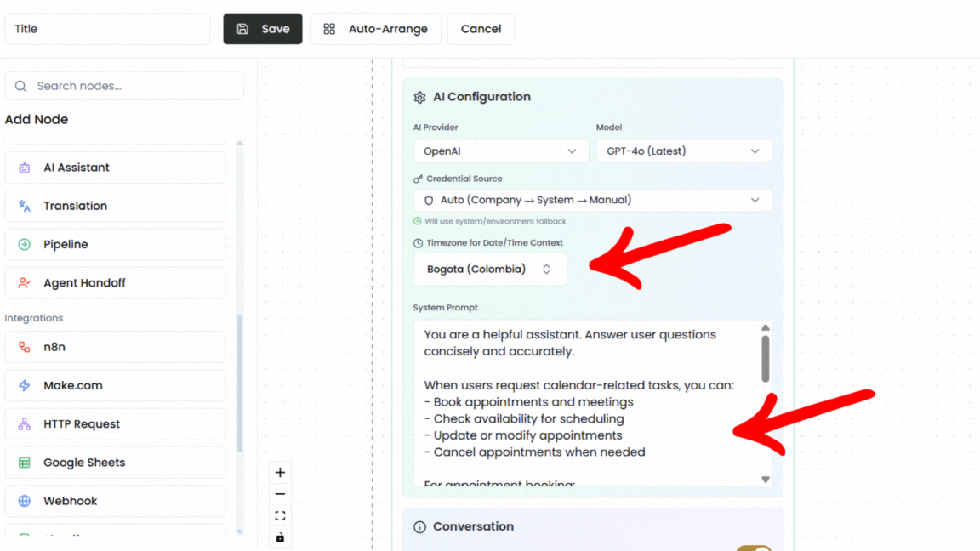Click the canvas zoom-in plus icon
The width and height of the screenshot is (980, 551).
pos(280,472)
